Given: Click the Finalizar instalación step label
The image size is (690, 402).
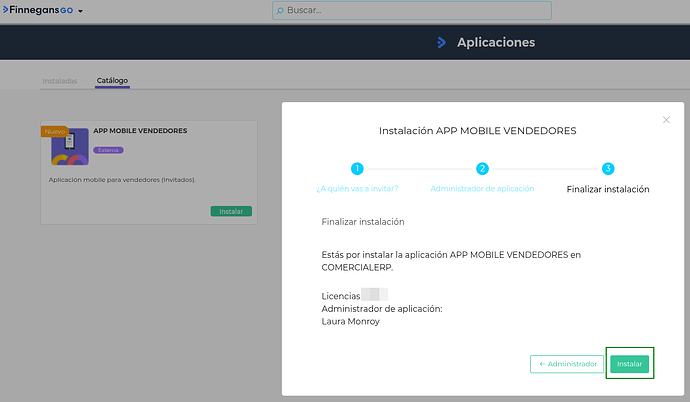Looking at the screenshot, I should (608, 189).
